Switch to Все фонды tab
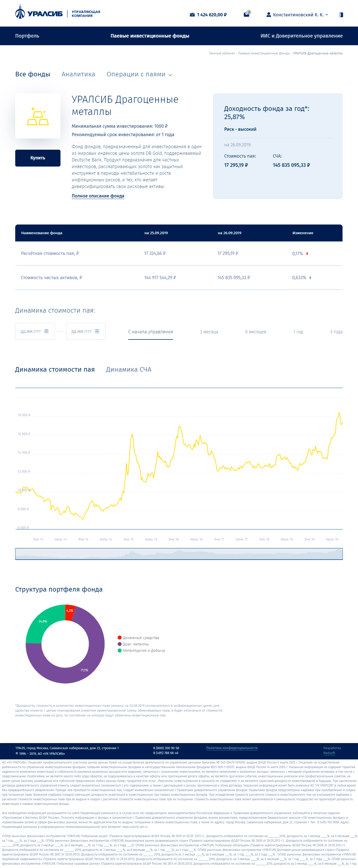This screenshot has height=868, width=358. coord(33,74)
